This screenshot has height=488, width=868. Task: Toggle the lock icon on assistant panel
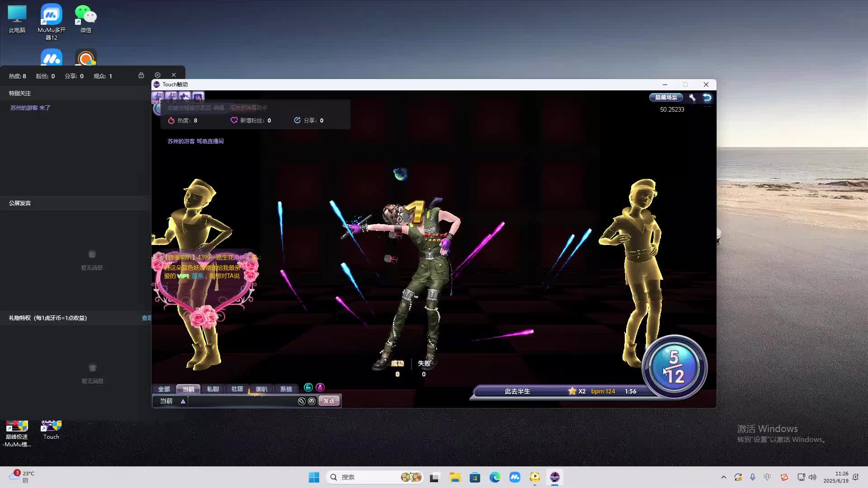pyautogui.click(x=141, y=75)
